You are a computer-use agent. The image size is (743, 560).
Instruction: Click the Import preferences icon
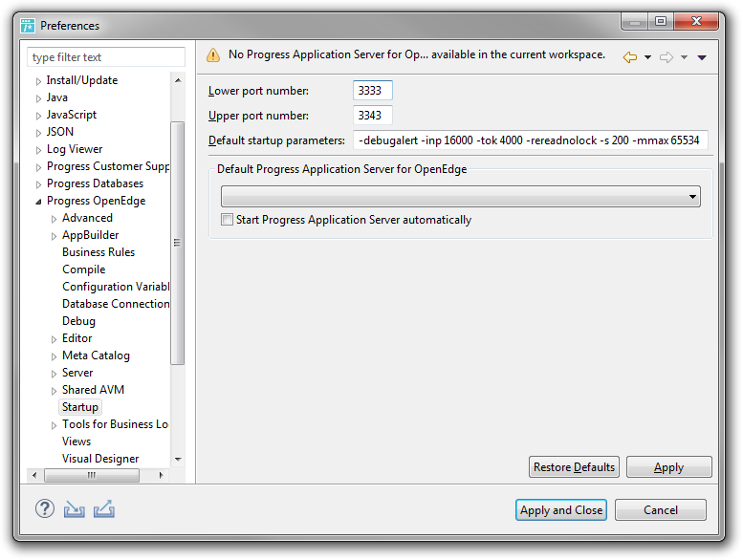click(75, 509)
